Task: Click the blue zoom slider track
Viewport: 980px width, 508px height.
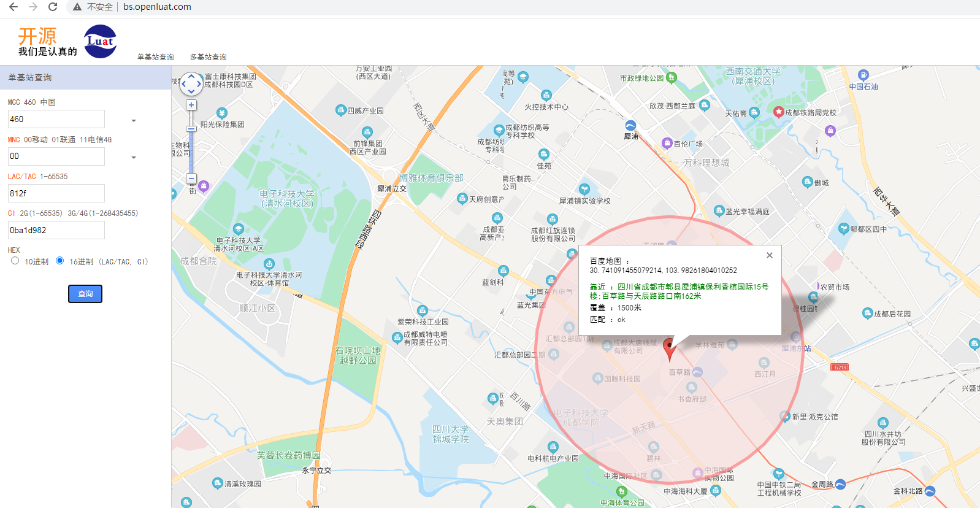Action: [x=191, y=153]
